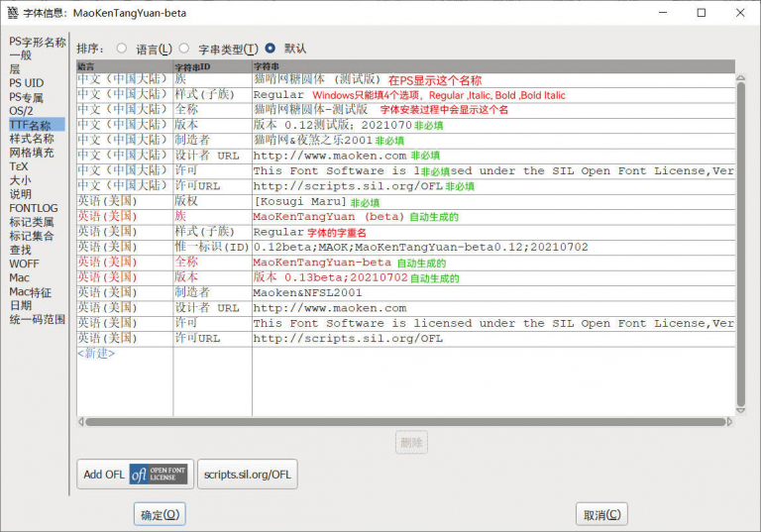Image resolution: width=761 pixels, height=532 pixels.
Task: Go to the WOFF section
Action: coord(25,264)
